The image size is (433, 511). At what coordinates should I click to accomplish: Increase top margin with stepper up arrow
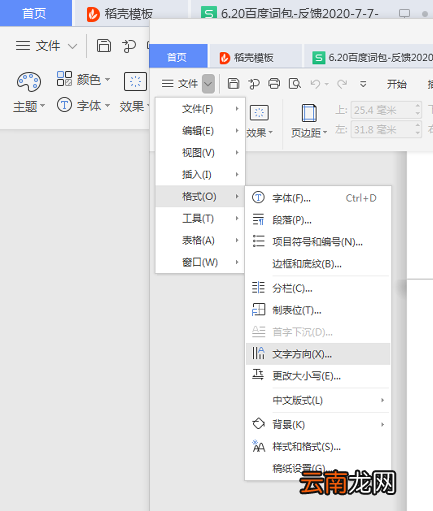coord(418,106)
